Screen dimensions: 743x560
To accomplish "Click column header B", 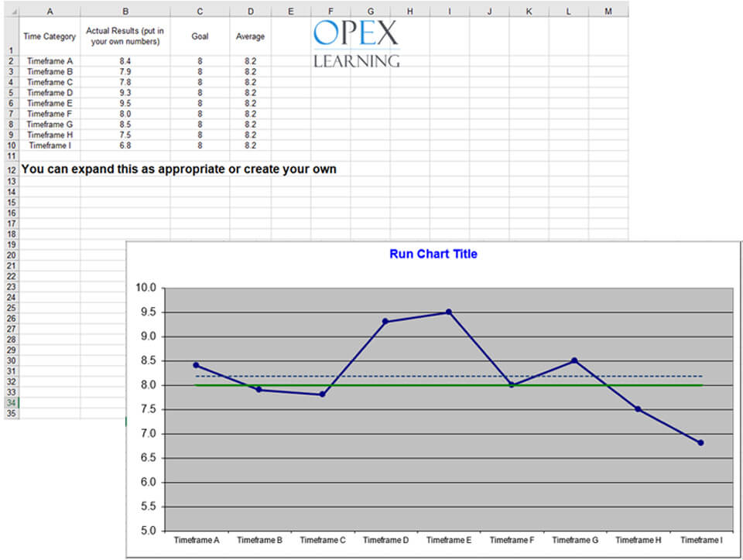I will (x=125, y=11).
